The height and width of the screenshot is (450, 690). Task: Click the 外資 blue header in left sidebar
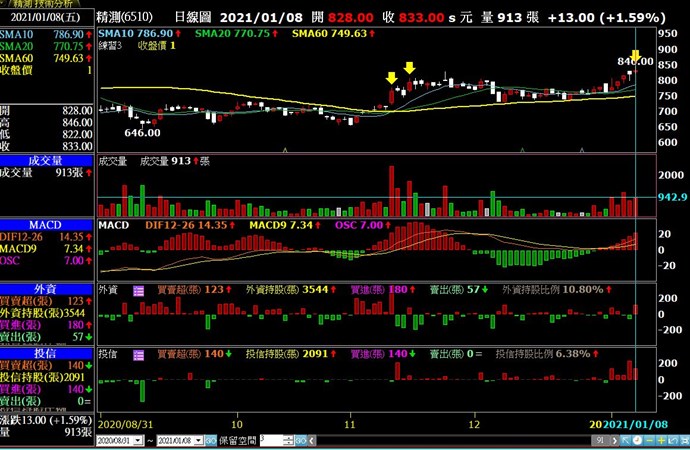click(x=47, y=288)
